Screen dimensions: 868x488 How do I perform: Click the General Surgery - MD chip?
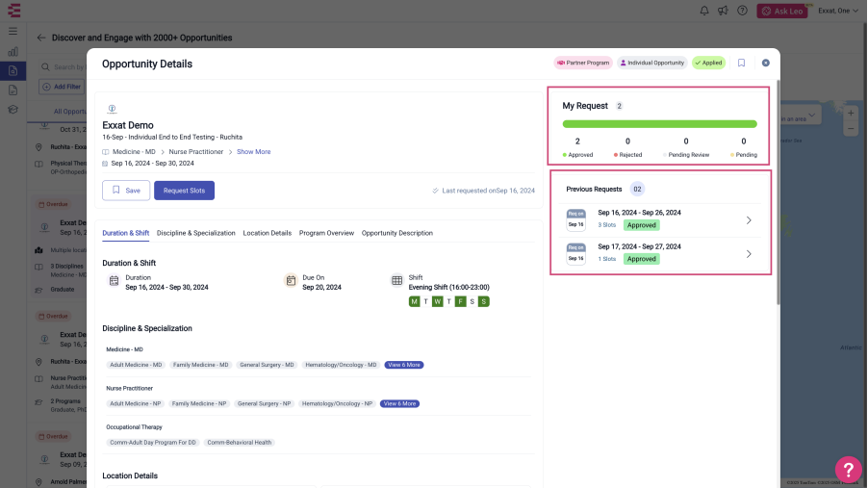(267, 365)
